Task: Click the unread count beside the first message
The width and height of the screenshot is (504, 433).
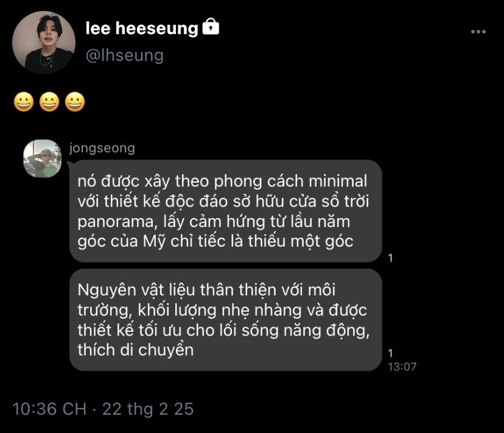Action: coord(390,258)
